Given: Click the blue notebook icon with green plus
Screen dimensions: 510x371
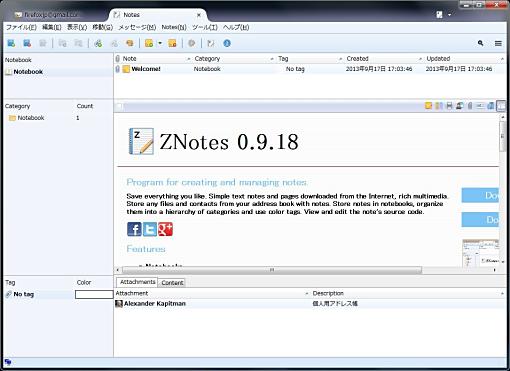Looking at the screenshot, I should pyautogui.click(x=11, y=43).
